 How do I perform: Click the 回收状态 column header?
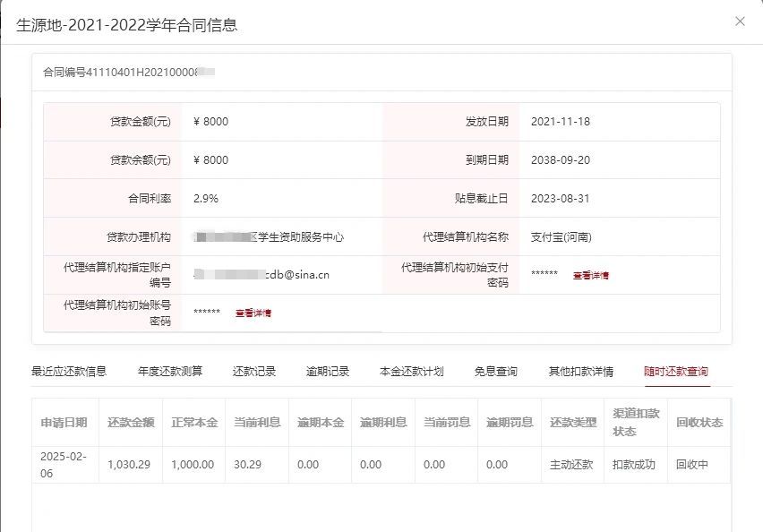(x=699, y=423)
